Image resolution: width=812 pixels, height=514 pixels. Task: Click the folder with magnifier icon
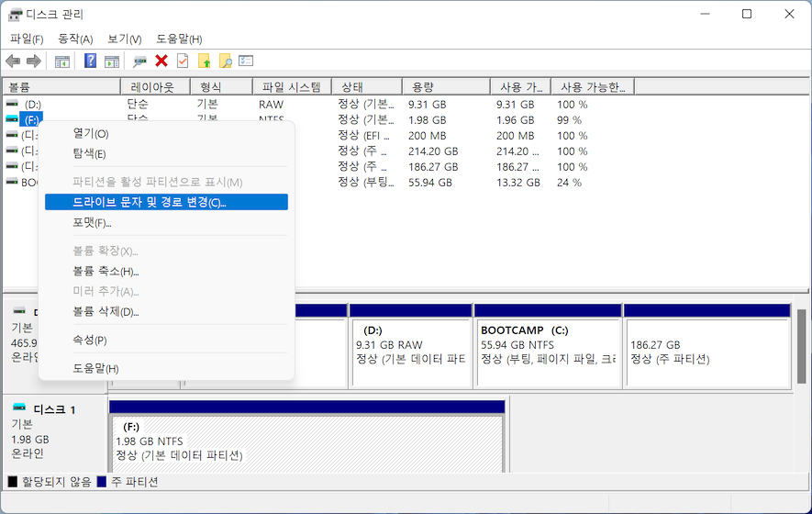click(225, 61)
